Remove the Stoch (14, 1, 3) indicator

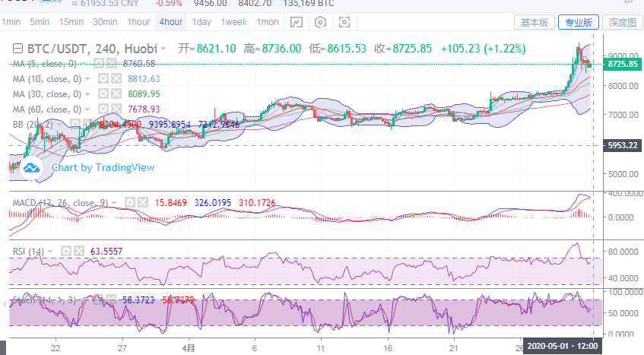tap(111, 300)
